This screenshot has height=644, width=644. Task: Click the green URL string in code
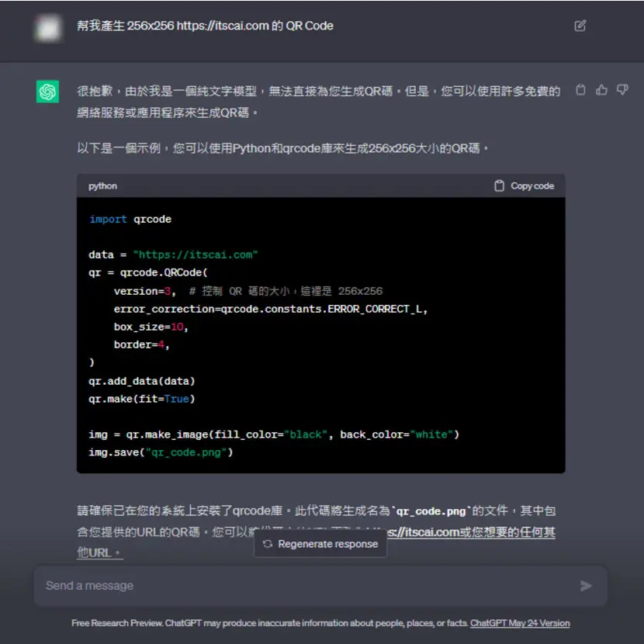195,254
